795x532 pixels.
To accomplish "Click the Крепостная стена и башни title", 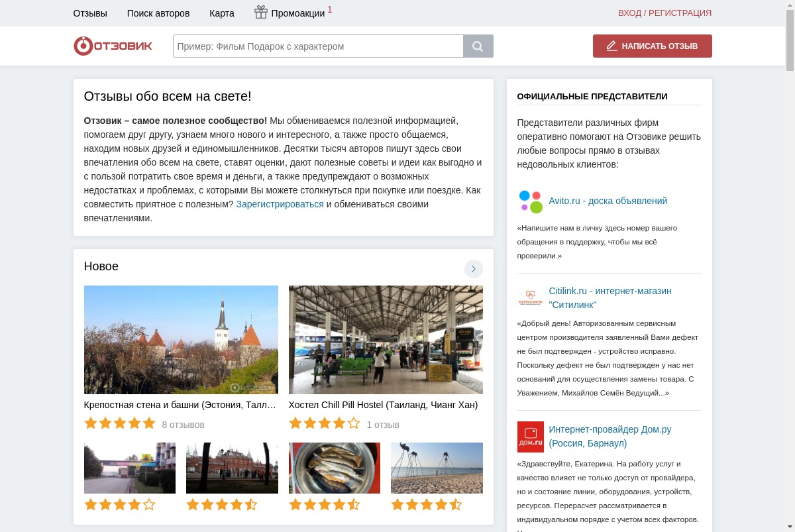I will tap(181, 405).
